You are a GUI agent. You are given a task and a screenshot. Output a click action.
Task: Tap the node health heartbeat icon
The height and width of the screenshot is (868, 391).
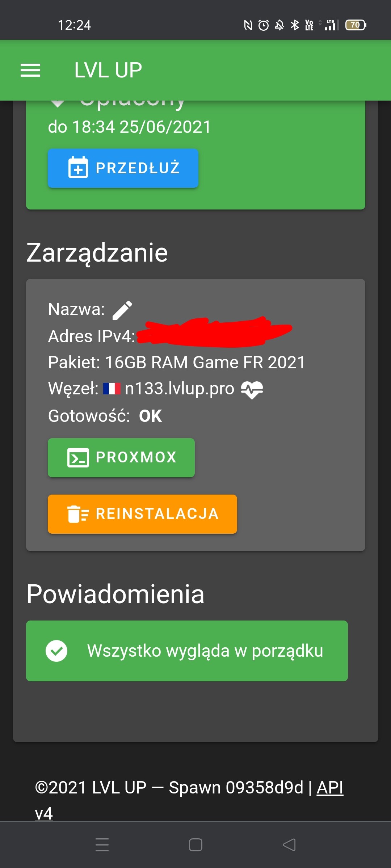point(252,390)
